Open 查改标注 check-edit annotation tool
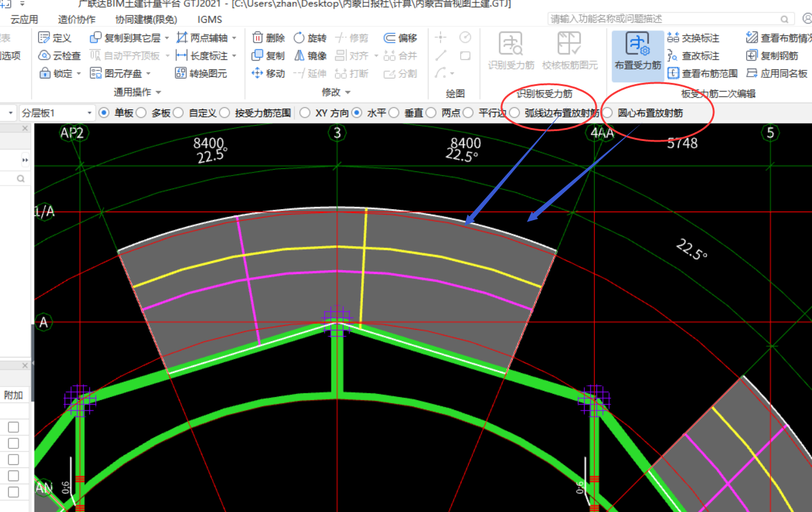This screenshot has width=812, height=512. (694, 56)
